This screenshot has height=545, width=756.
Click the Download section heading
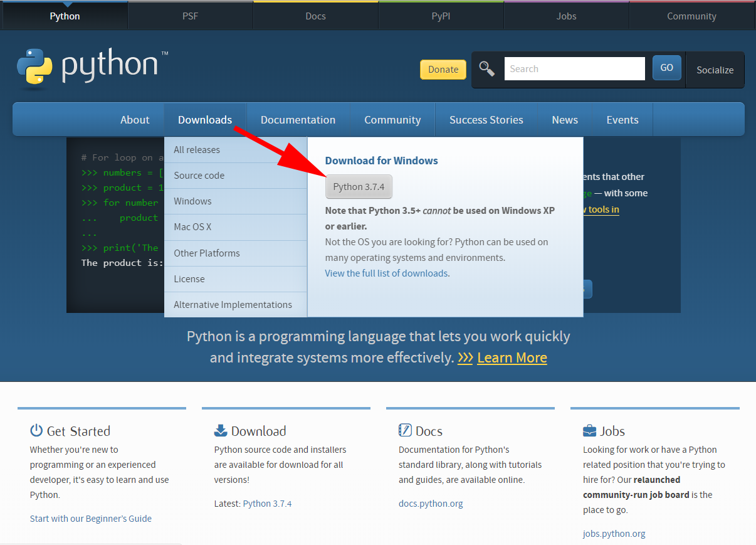pyautogui.click(x=258, y=431)
